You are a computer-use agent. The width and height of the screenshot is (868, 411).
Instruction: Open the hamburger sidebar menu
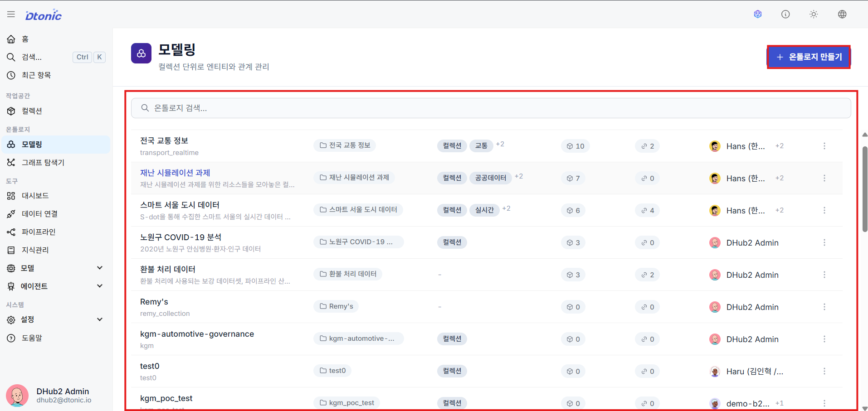click(x=11, y=15)
